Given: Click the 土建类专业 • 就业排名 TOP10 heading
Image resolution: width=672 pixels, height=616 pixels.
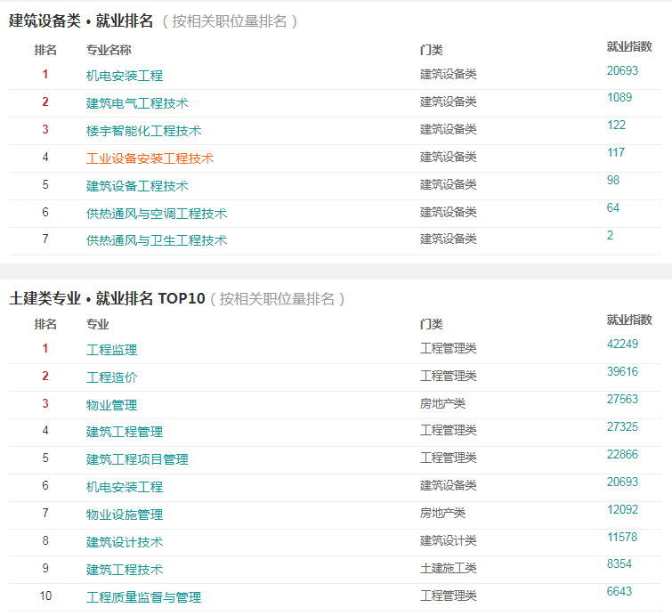Looking at the screenshot, I should (x=107, y=298).
